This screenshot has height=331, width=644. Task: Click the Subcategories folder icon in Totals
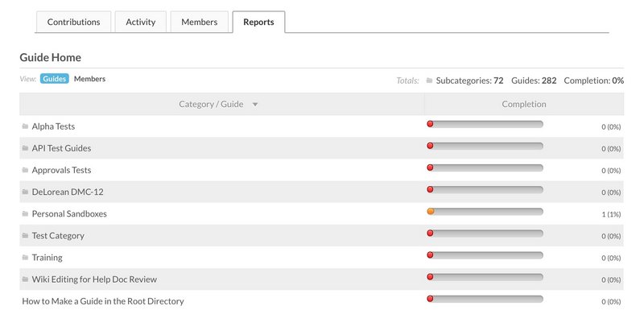click(x=429, y=81)
